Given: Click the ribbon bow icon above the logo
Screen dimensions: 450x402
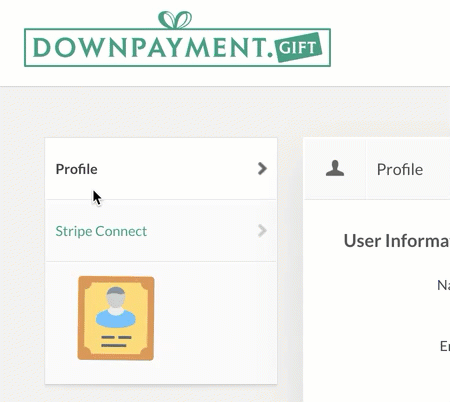Looking at the screenshot, I should coord(175,20).
